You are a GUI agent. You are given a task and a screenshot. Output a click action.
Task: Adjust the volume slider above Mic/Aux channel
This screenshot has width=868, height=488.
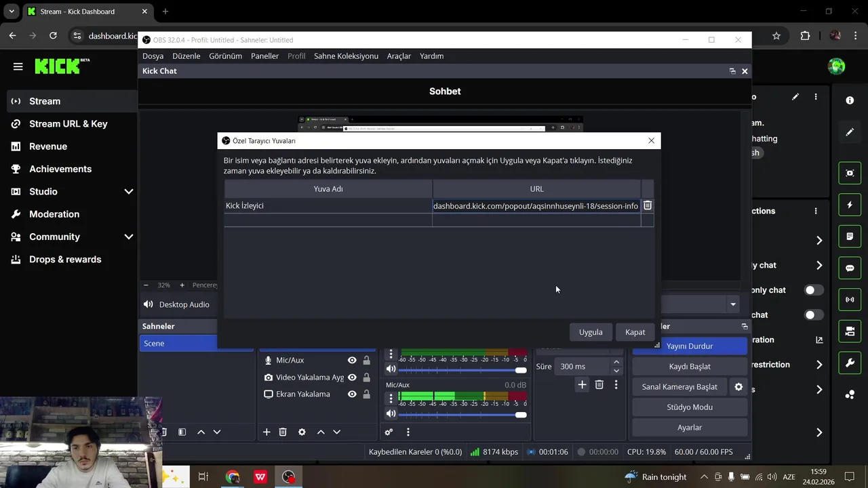point(462,369)
